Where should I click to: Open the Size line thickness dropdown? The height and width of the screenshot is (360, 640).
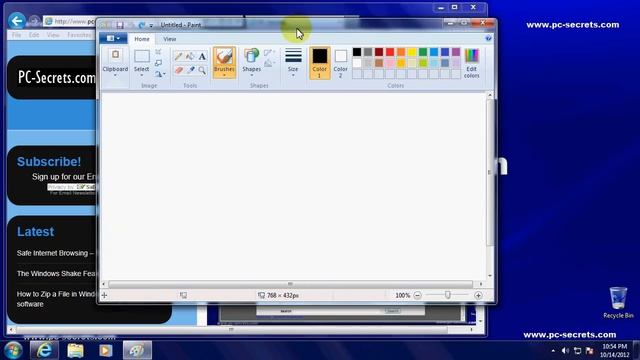coord(293,63)
